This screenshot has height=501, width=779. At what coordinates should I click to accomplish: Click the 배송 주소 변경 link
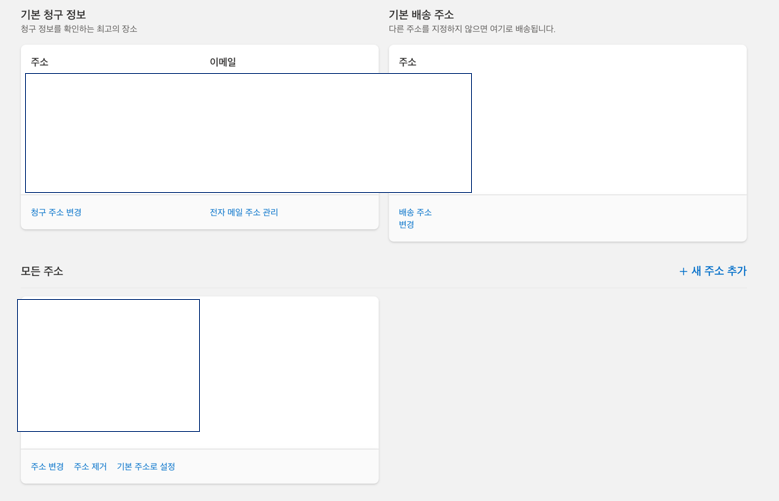[415, 218]
